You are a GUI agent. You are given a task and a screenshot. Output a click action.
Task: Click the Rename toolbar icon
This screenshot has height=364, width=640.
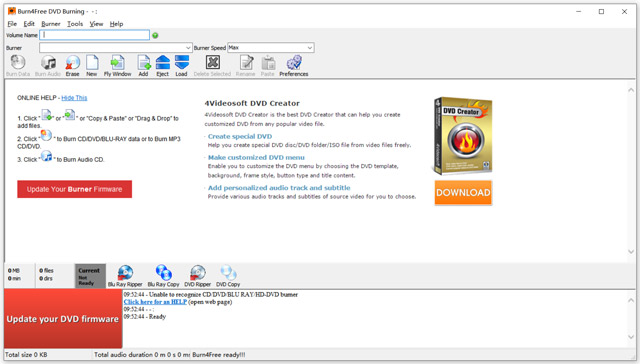point(246,62)
